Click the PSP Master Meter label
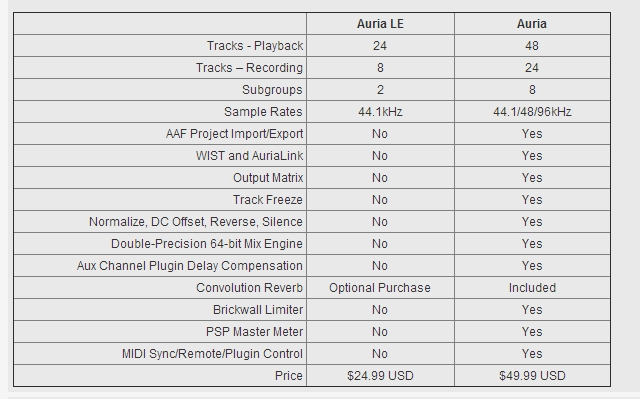The height and width of the screenshot is (399, 640). [254, 332]
